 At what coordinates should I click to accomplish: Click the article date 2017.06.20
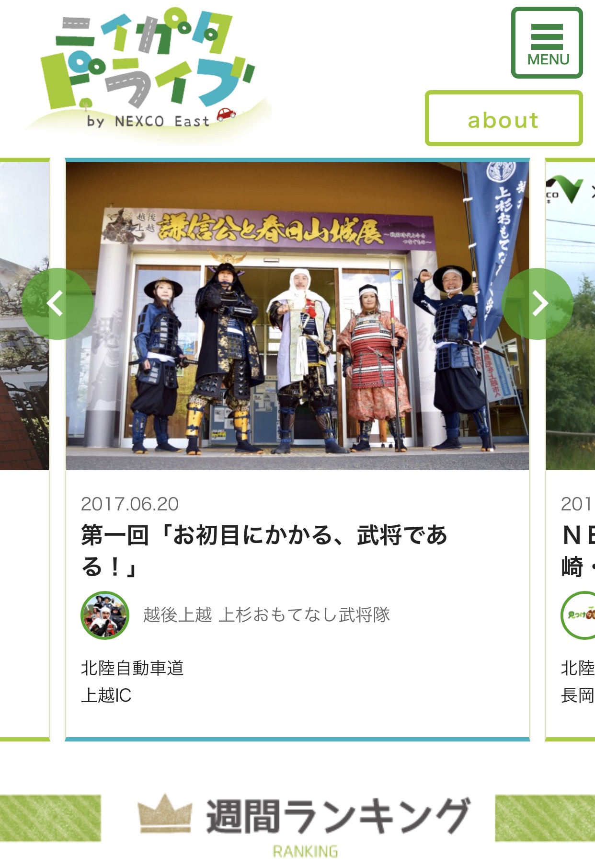[130, 504]
